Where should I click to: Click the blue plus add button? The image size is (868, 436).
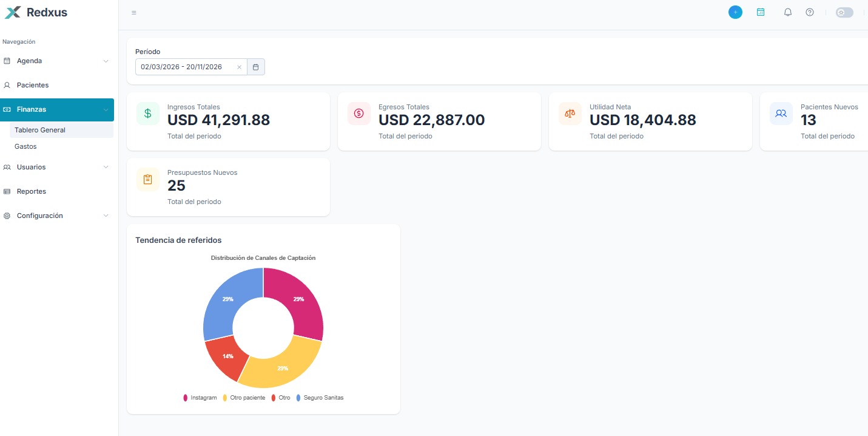[x=735, y=12]
